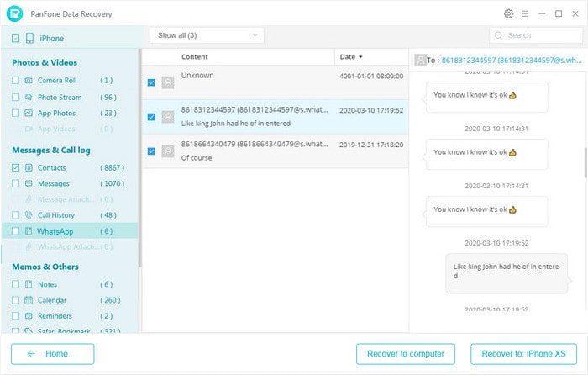Click the Calendar icon
Screen dimensions: 588x375
pos(29,300)
